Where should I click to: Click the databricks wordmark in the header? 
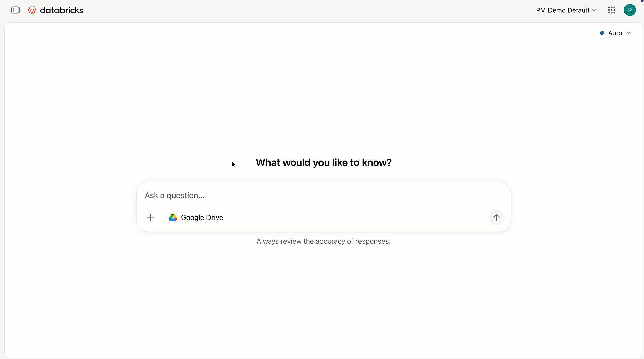coord(62,10)
